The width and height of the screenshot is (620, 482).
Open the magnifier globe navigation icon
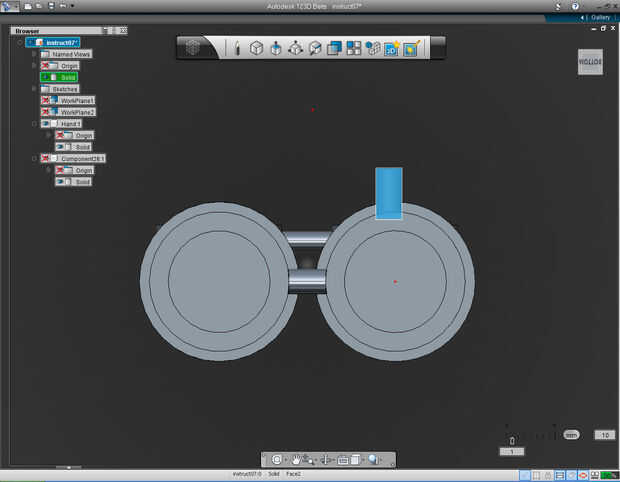click(373, 459)
